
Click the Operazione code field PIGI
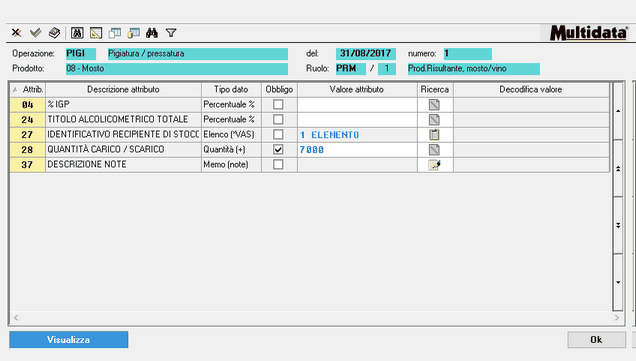(x=81, y=54)
